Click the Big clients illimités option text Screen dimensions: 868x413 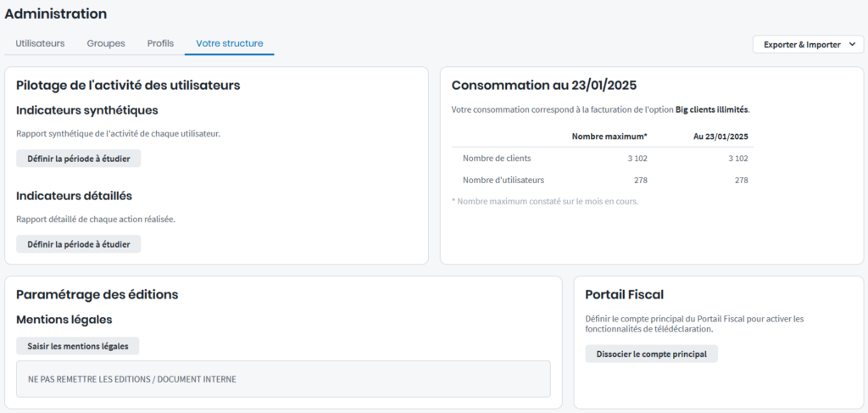click(711, 109)
